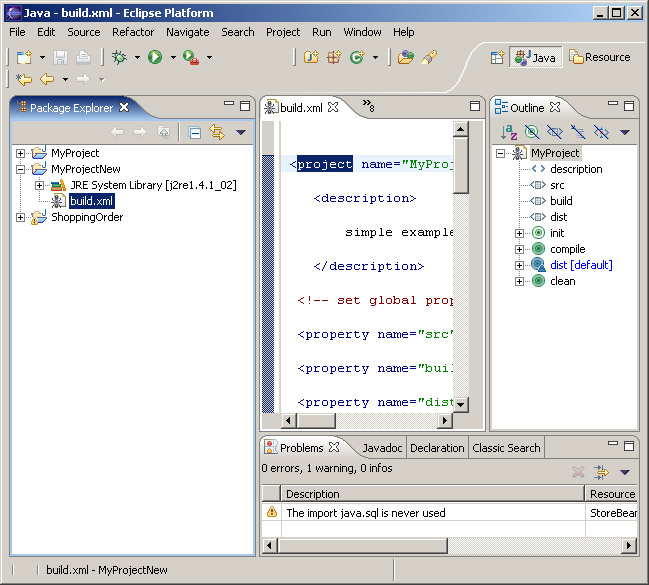Click the green Run button icon

point(155,58)
